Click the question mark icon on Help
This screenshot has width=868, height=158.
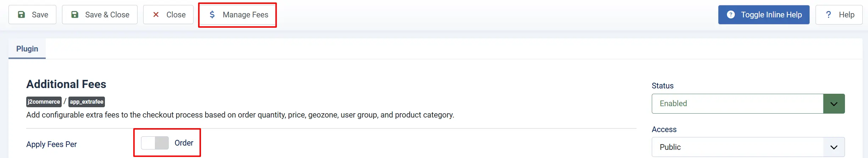point(829,15)
